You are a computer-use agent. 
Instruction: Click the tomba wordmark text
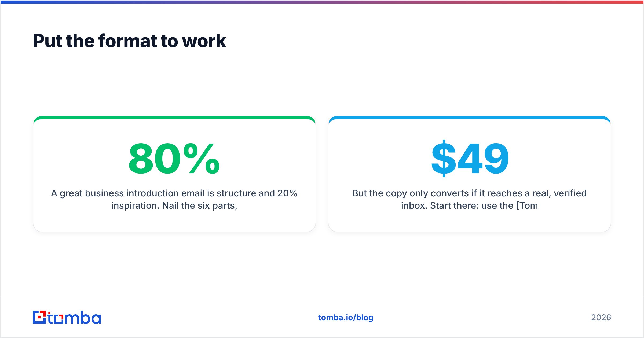pyautogui.click(x=74, y=317)
